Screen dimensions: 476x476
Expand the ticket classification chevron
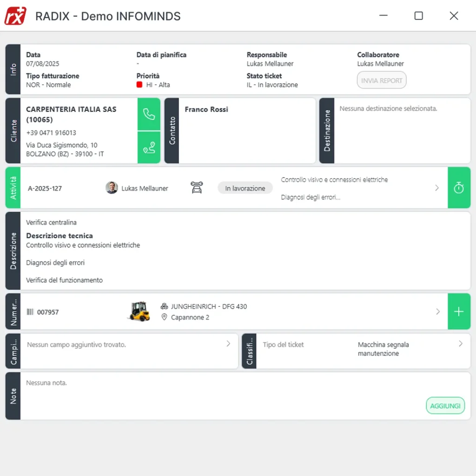(x=461, y=344)
